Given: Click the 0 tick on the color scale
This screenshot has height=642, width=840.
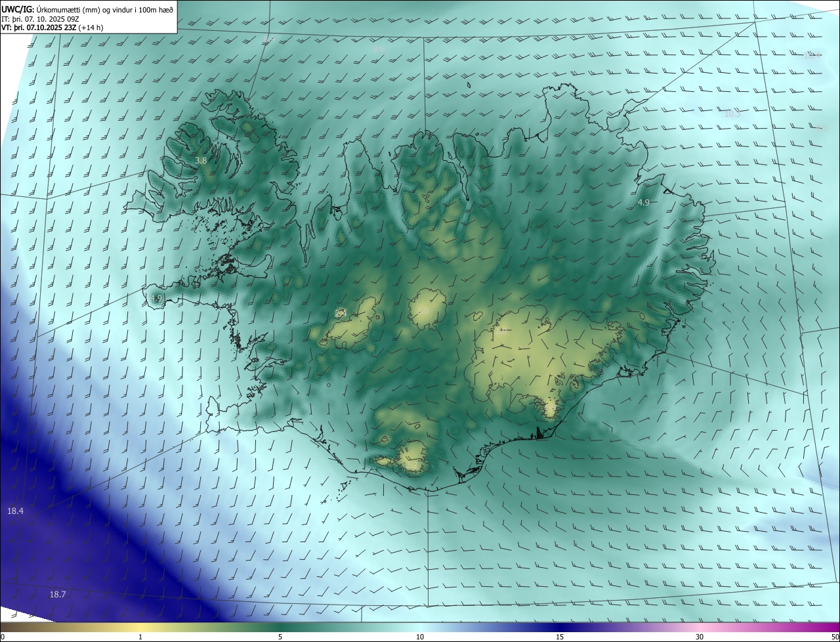Looking at the screenshot, I should [x=2, y=637].
